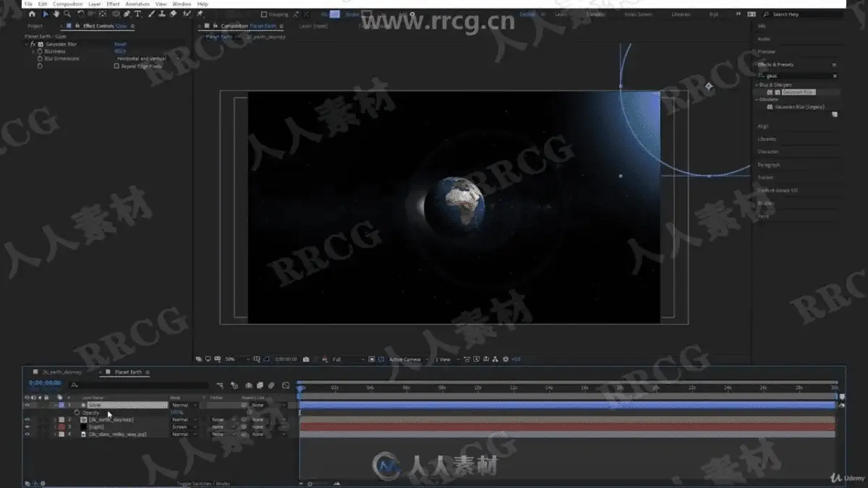Click the Glow layer label color swatch
This screenshot has width=868, height=488.
coord(61,405)
